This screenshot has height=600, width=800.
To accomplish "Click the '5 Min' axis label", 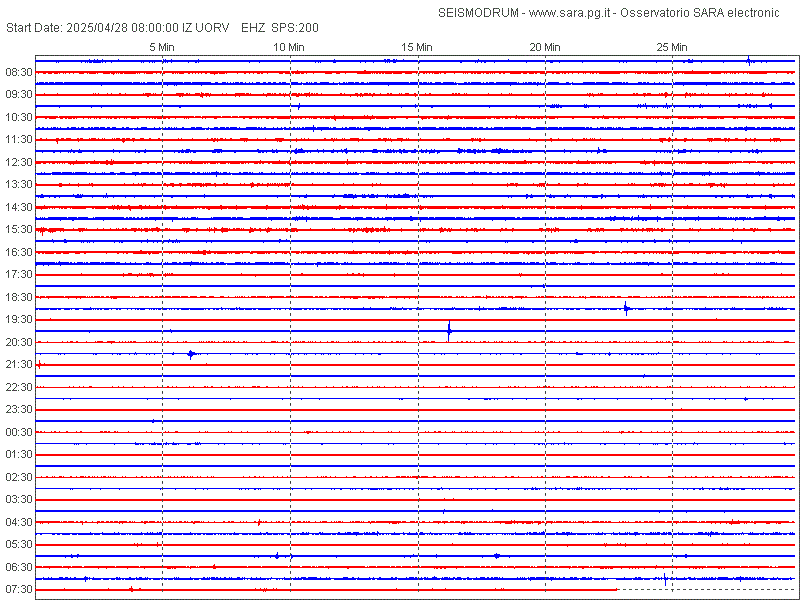I will coord(162,47).
